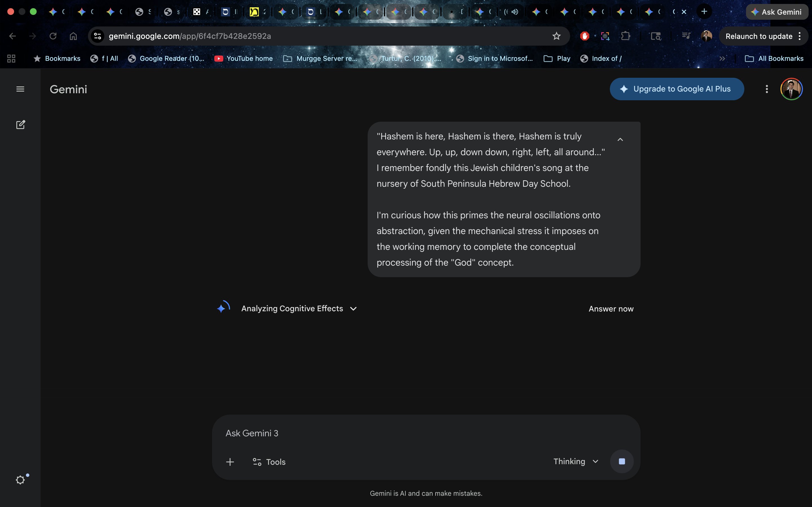Show hidden bookmarks with the chevron overflow

(722, 59)
